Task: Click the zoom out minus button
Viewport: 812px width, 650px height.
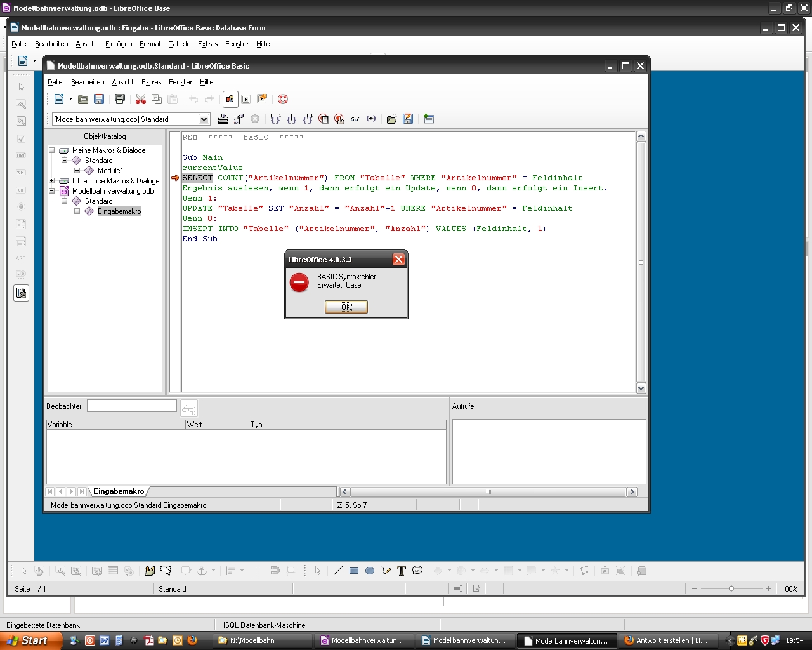Action: point(695,588)
